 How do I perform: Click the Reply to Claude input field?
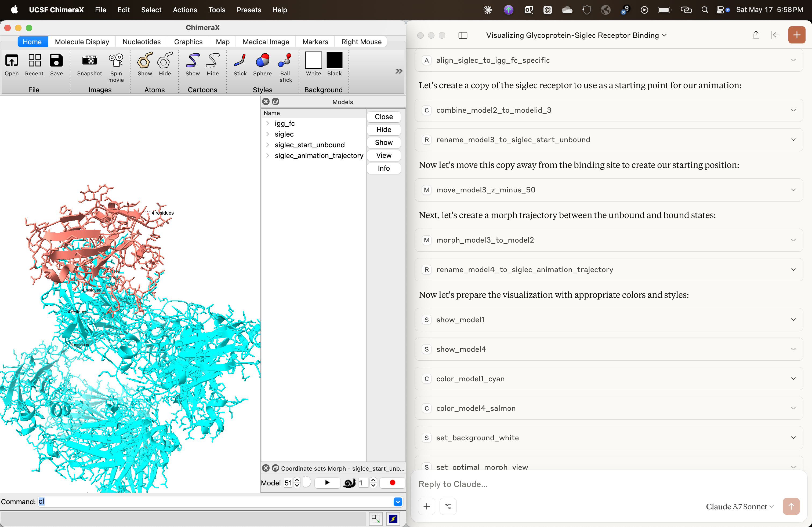tap(580, 484)
